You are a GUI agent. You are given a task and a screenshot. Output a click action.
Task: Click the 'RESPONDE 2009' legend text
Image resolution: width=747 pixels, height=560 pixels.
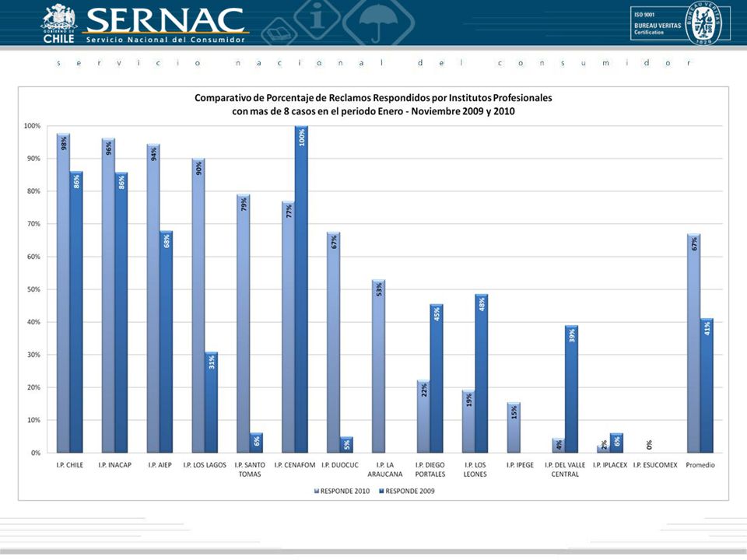[x=410, y=491]
